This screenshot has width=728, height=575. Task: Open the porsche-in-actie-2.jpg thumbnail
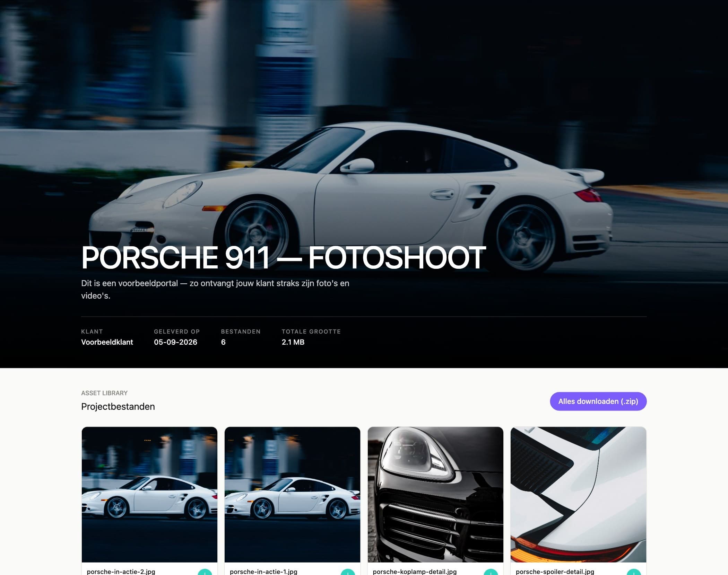coord(149,494)
